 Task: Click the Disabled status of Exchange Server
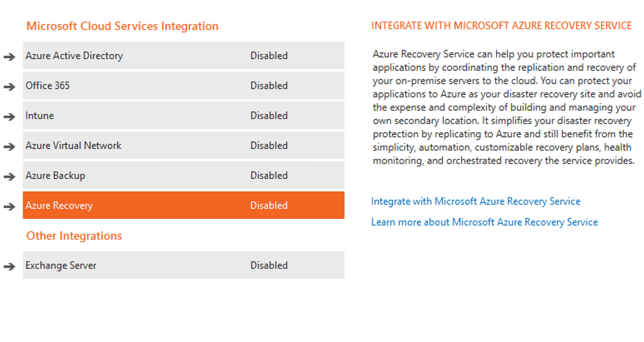269,265
